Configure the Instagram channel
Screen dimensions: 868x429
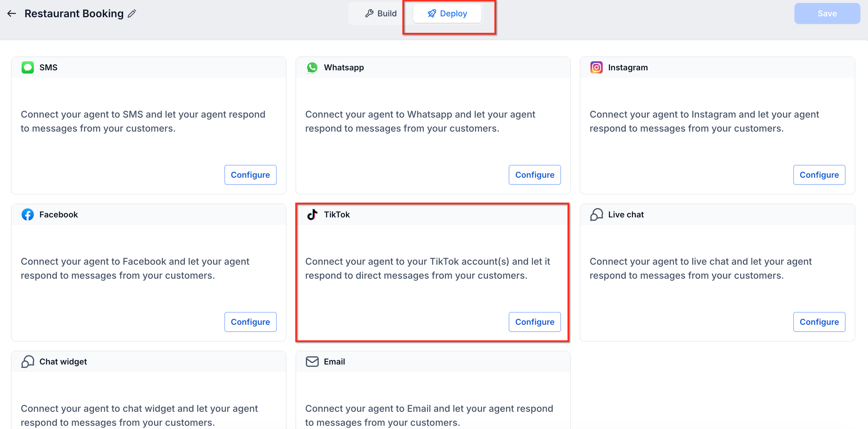coord(819,175)
